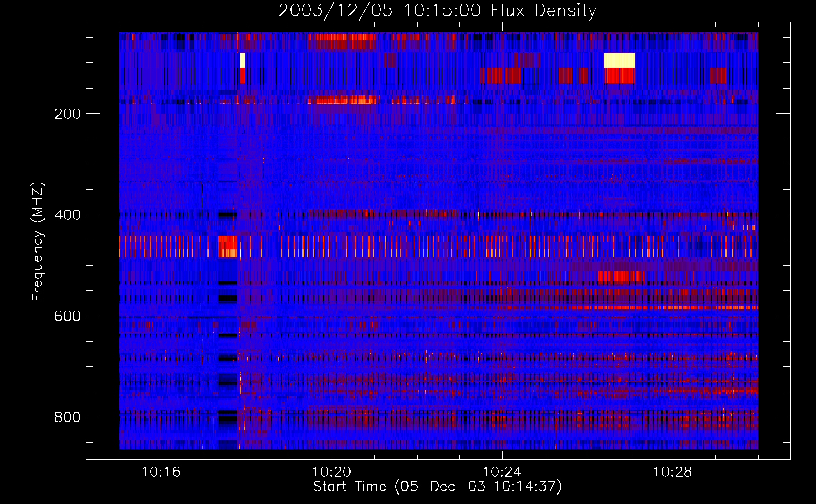Click the 800 frequency tick label
This screenshot has height=504, width=816.
tap(68, 417)
